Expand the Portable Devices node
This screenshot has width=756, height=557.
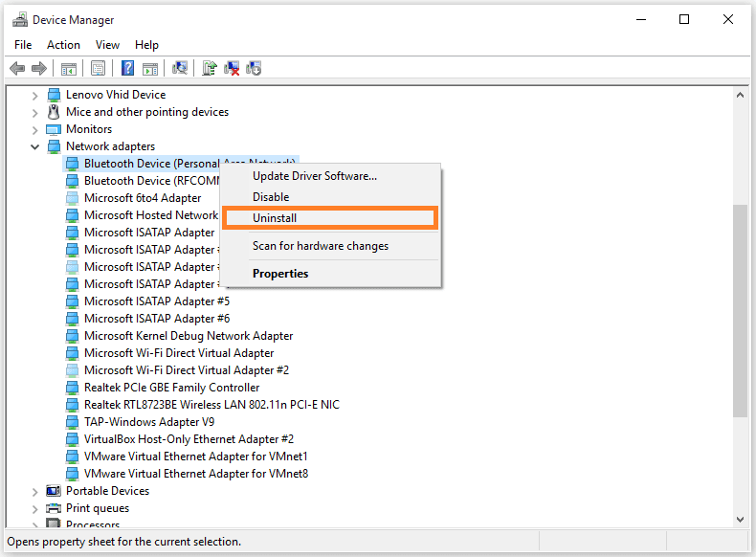pyautogui.click(x=34, y=491)
